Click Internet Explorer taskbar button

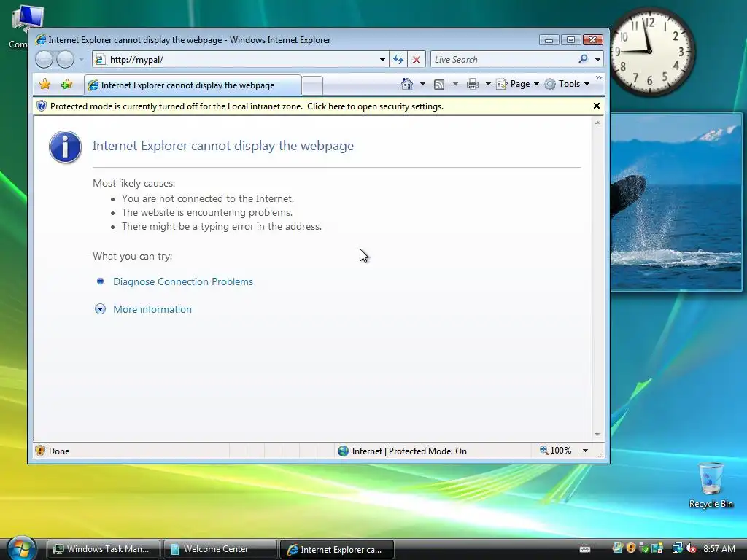tap(336, 550)
